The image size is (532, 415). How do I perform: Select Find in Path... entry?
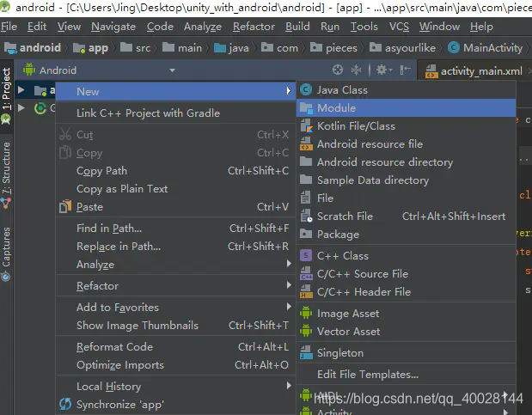[175, 228]
